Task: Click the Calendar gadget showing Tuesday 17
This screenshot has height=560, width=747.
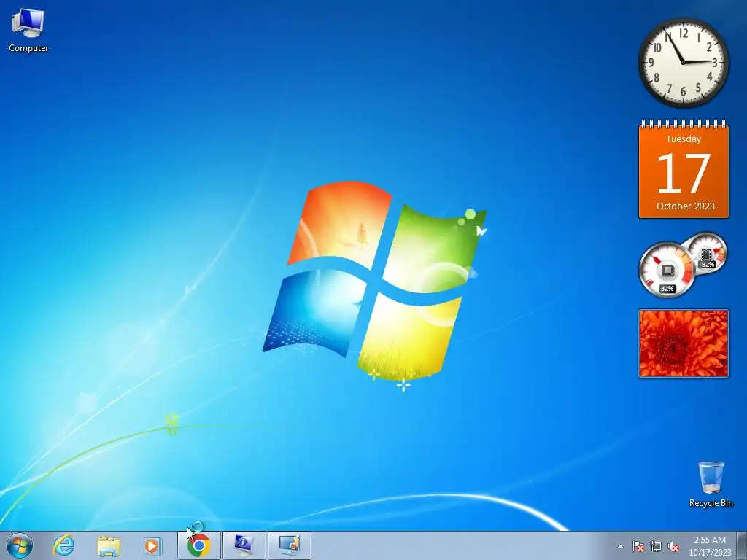Action: [x=684, y=169]
